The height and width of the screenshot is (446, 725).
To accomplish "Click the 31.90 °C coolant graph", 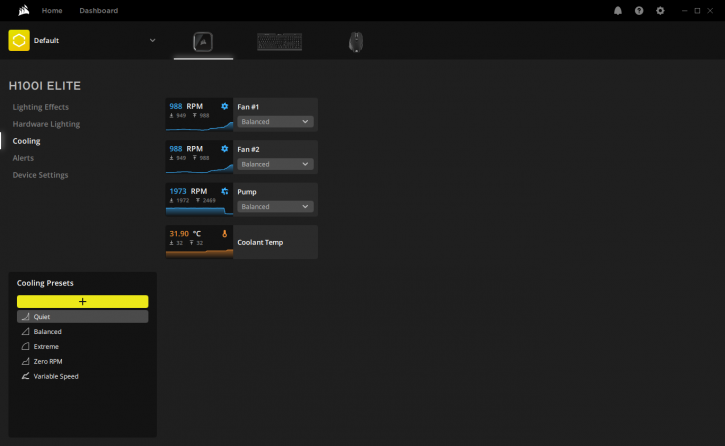I will (x=199, y=242).
